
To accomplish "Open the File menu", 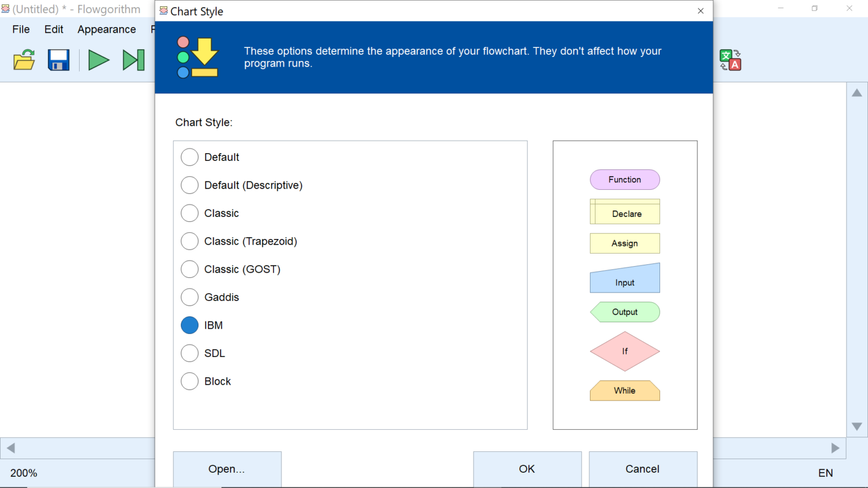I will [x=20, y=29].
